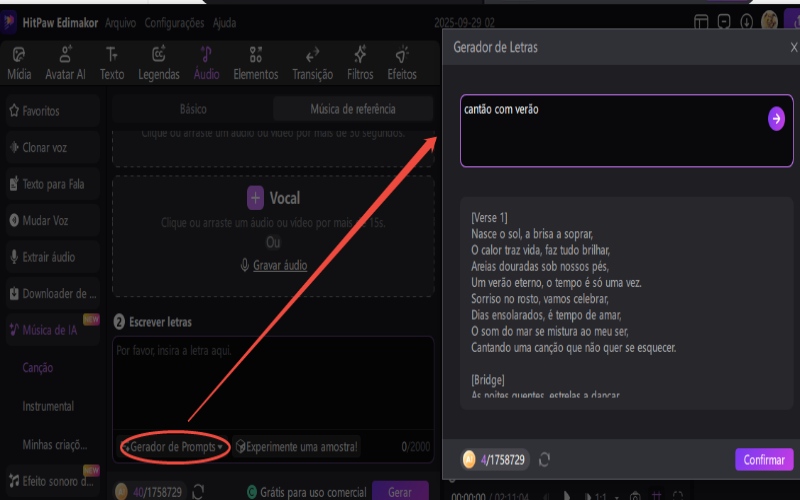The width and height of the screenshot is (800, 500).
Task: Open the Ajuda menu
Action: [x=224, y=23]
